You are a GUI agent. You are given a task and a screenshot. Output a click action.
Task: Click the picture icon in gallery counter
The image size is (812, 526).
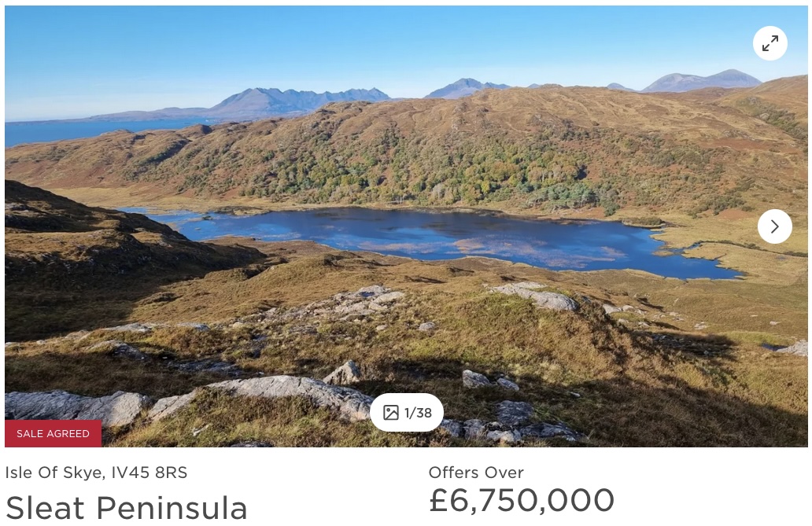coord(391,413)
